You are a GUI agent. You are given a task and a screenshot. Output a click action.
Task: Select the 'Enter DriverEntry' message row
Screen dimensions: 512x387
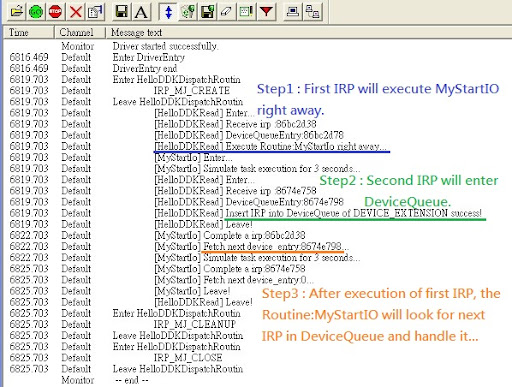click(x=149, y=57)
